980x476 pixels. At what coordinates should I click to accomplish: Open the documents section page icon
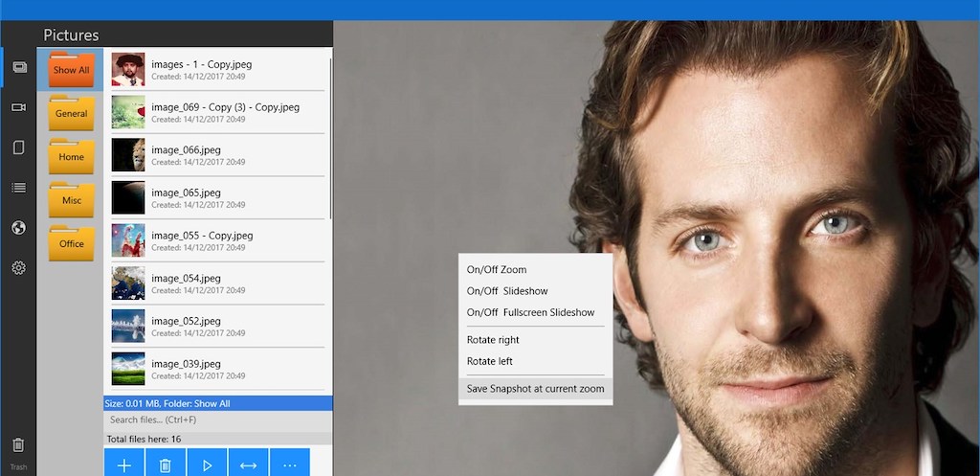(18, 147)
